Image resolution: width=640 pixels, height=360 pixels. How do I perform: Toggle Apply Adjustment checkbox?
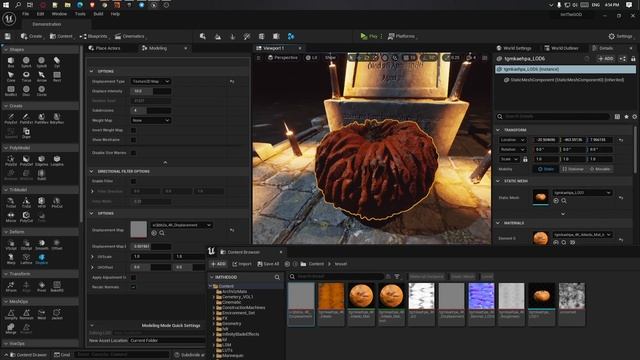(x=133, y=278)
